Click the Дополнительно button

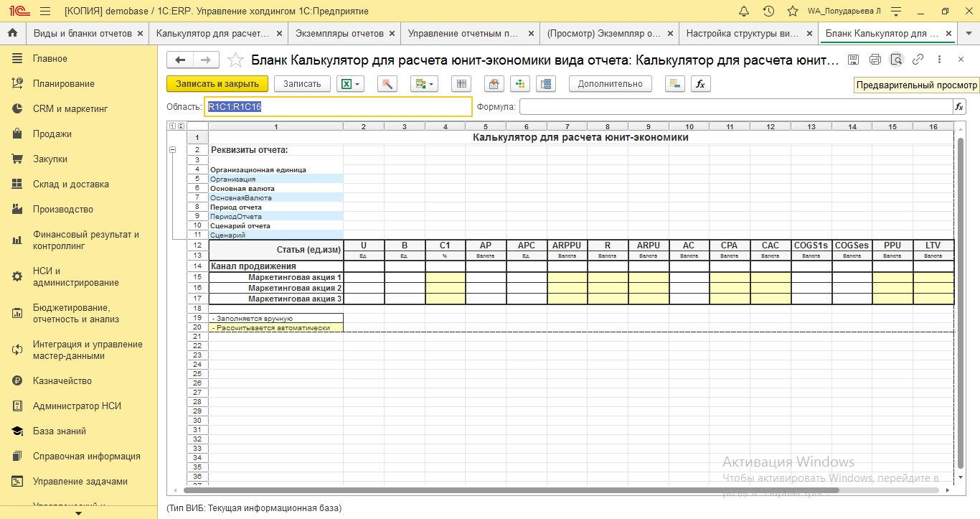610,84
